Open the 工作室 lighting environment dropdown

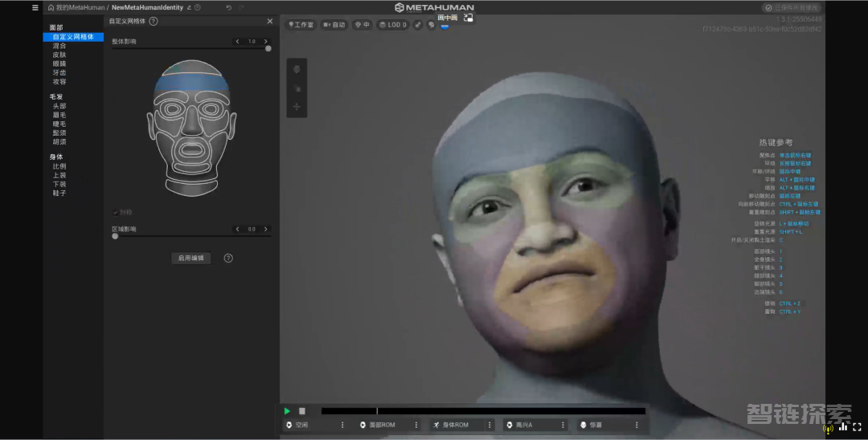301,25
